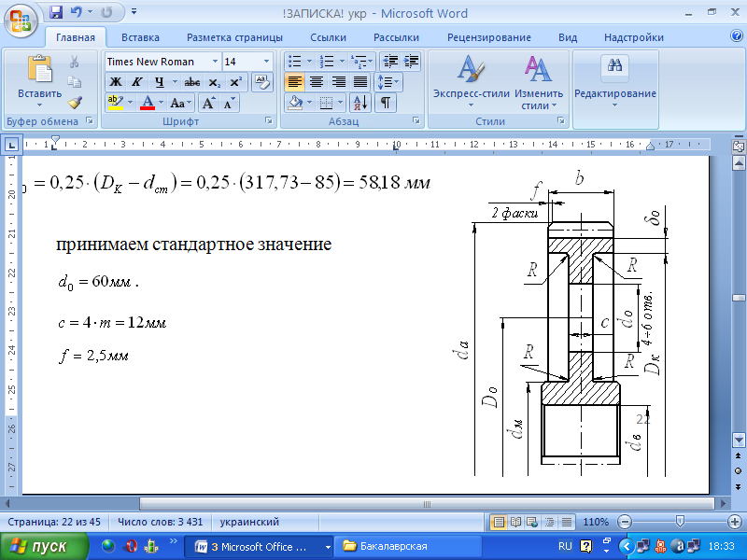747x560 pixels.
Task: Click the Sort button in the Абзац group
Action: [x=360, y=103]
